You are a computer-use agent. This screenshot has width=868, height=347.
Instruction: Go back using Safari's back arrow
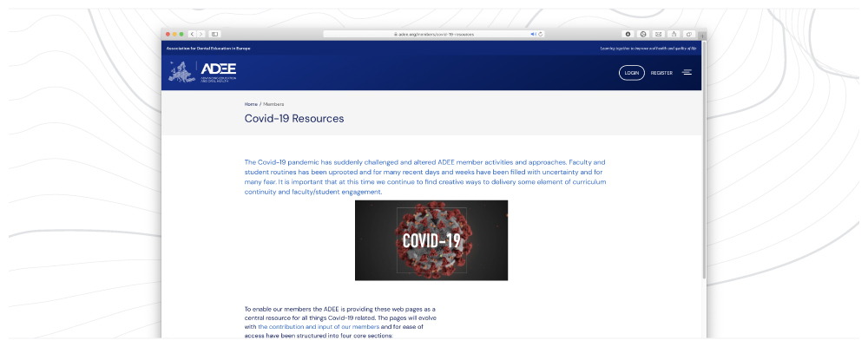coord(192,34)
